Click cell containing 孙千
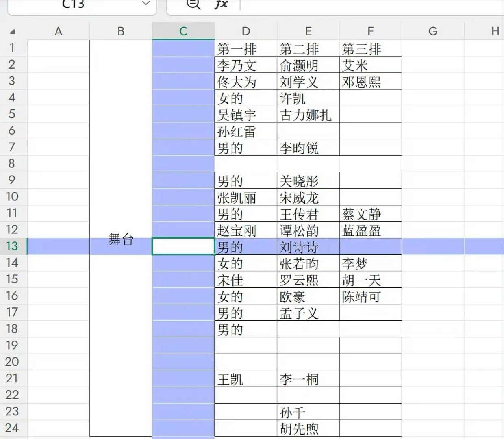Viewport: 504px width, 439px height. tap(308, 412)
